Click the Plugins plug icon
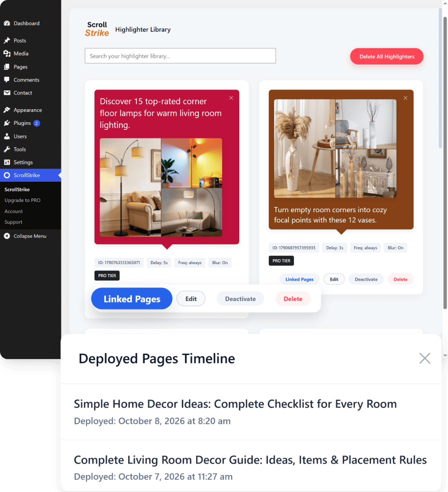The width and height of the screenshot is (448, 492). (x=7, y=123)
